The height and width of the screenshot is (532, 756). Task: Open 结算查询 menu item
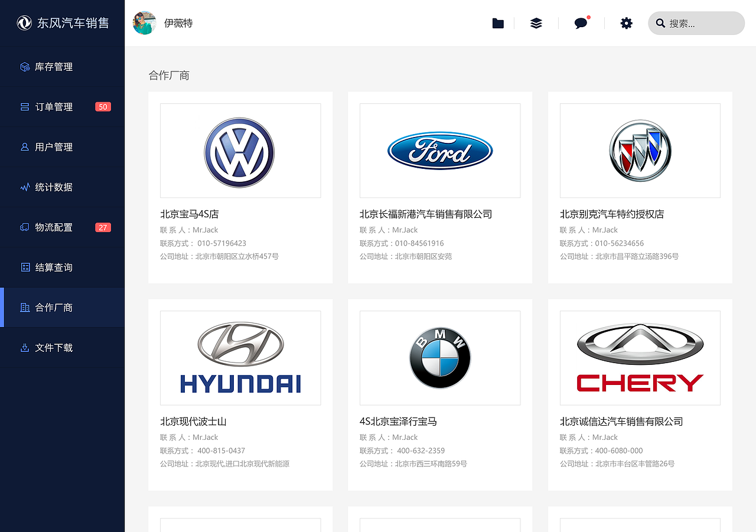[63, 267]
